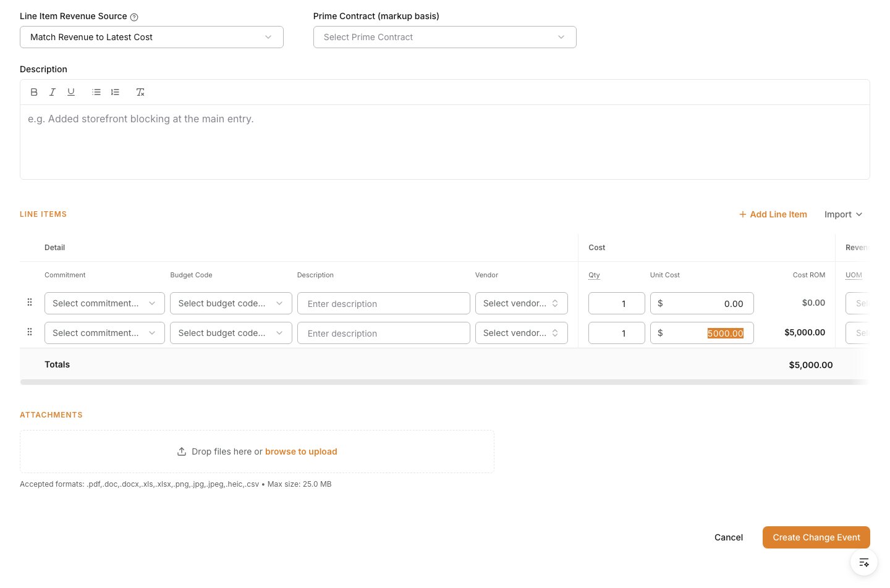Click the upload icon in attachments area
Image resolution: width=890 pixels, height=588 pixels.
coord(182,451)
